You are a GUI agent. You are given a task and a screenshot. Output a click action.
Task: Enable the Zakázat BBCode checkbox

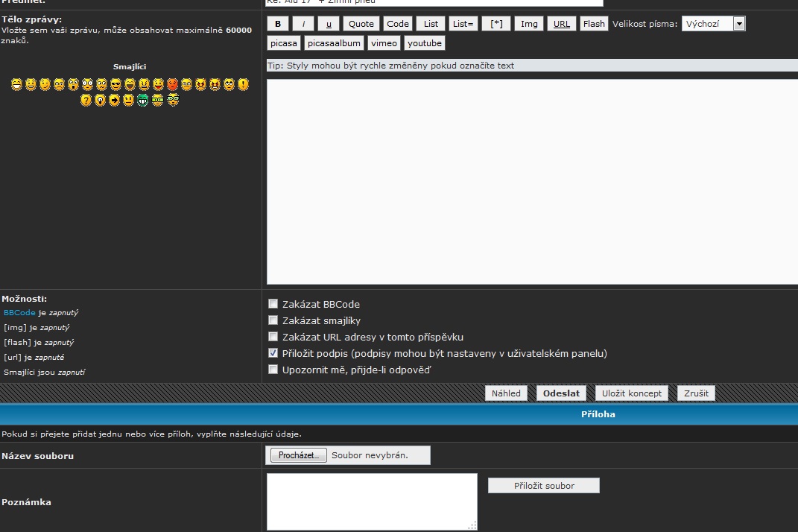pyautogui.click(x=273, y=304)
